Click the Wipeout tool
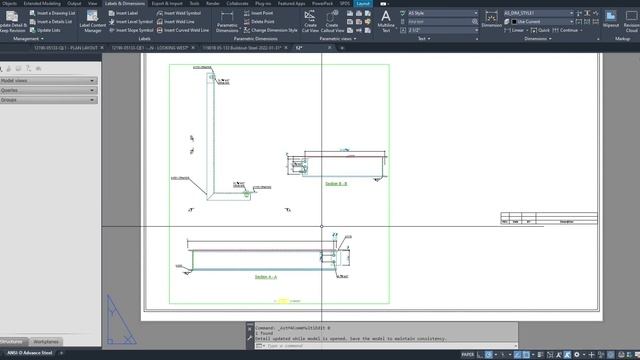 tap(611, 19)
